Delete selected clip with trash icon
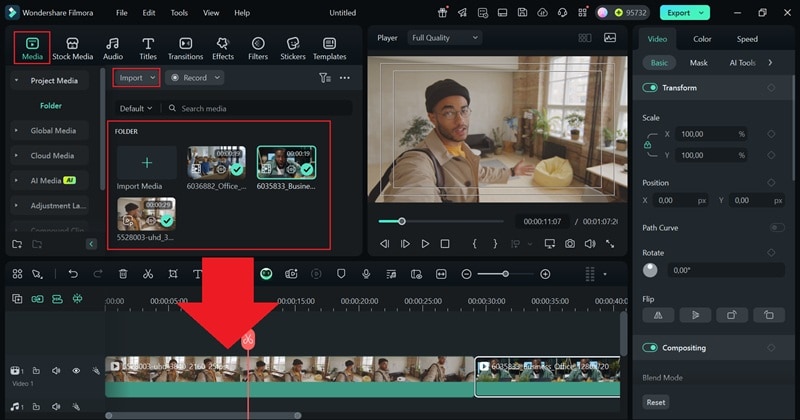The image size is (800, 420). [x=123, y=274]
